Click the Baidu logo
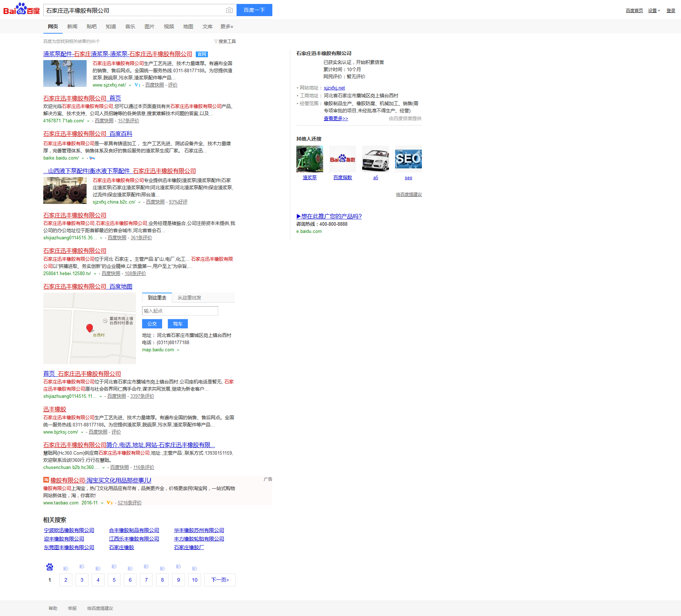 click(x=21, y=9)
